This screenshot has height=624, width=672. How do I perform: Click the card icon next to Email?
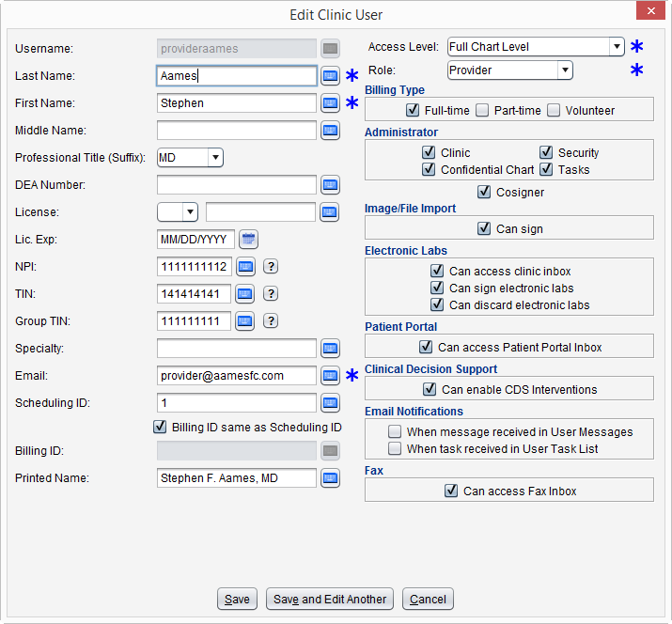330,376
